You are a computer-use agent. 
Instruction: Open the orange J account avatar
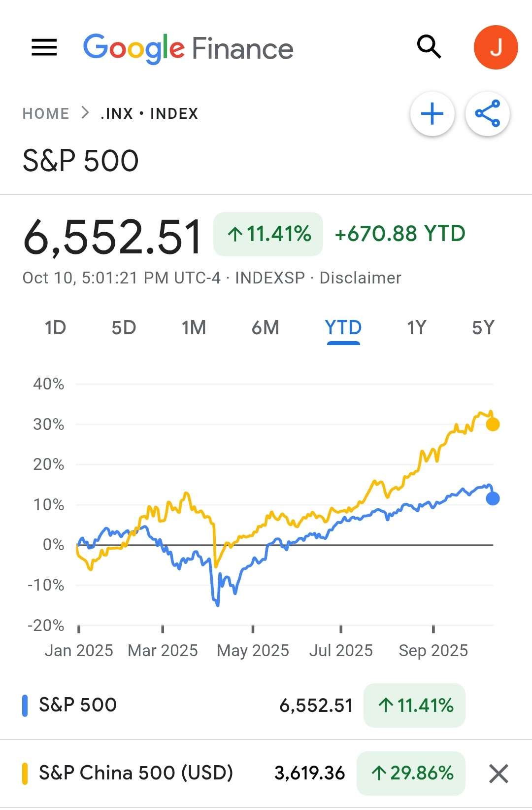(496, 47)
